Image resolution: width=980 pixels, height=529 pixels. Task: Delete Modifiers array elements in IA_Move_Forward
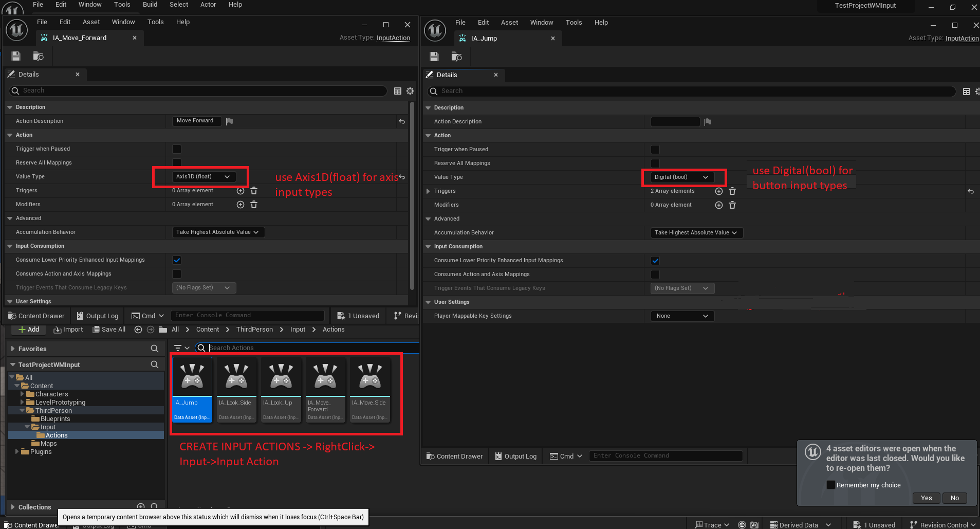pyautogui.click(x=254, y=205)
